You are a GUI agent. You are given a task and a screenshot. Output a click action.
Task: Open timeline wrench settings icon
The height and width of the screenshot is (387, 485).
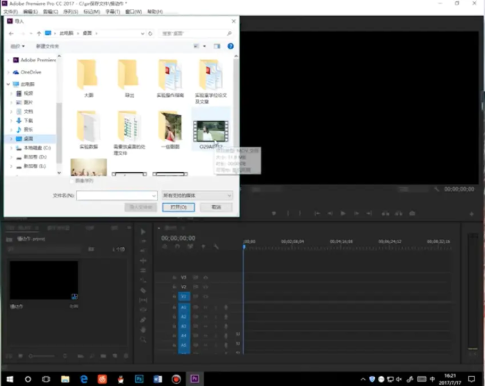(216, 247)
